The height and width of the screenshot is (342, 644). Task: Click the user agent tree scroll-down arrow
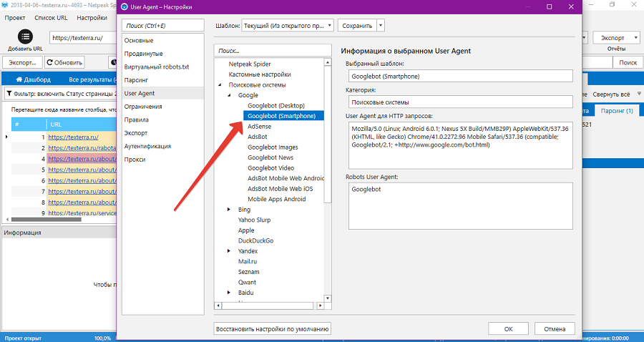(328, 298)
